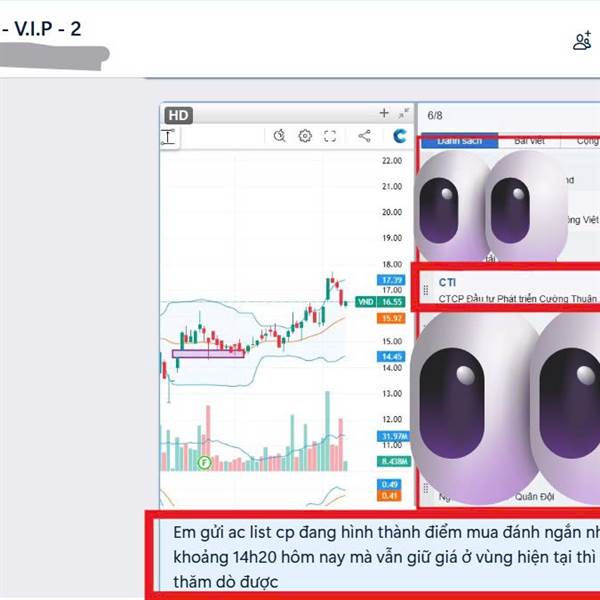The height and width of the screenshot is (600, 600).
Task: Open chart settings gear
Action: 305,136
